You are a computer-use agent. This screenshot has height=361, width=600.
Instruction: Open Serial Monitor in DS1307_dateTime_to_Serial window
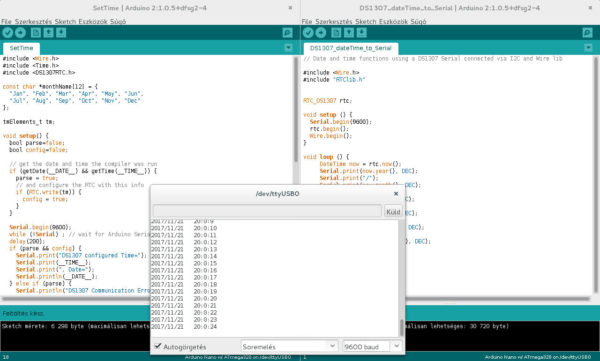(x=587, y=33)
